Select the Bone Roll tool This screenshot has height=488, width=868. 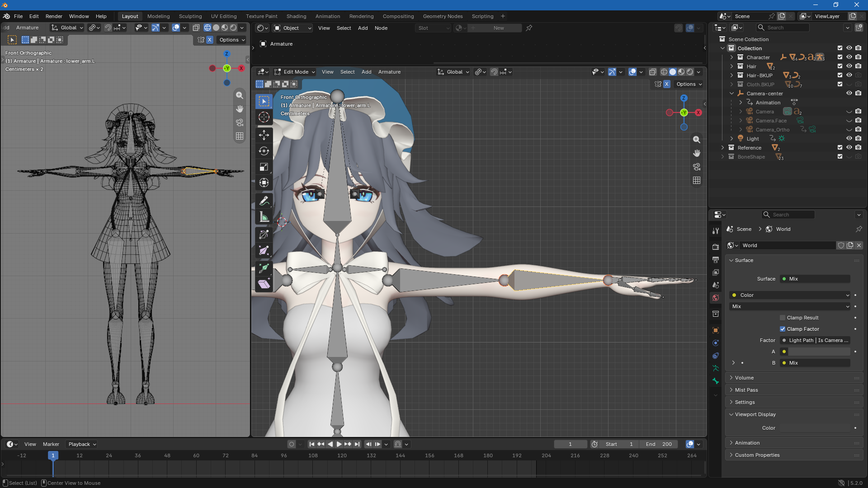point(264,234)
